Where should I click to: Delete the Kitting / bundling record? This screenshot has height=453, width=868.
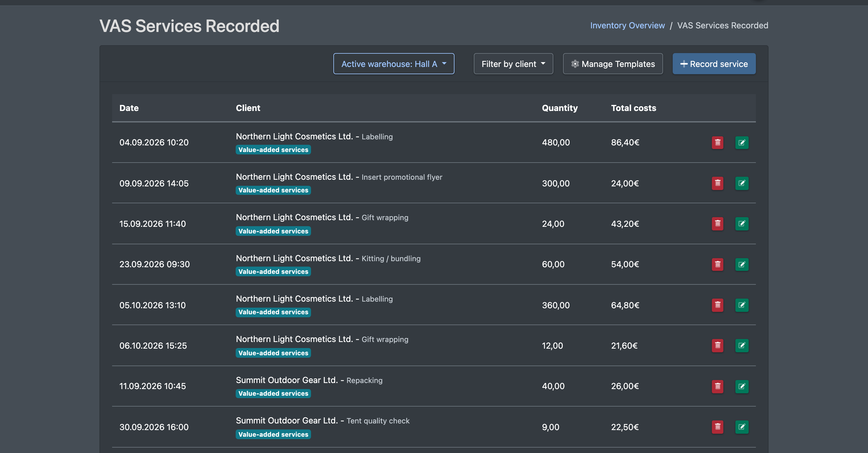(717, 265)
